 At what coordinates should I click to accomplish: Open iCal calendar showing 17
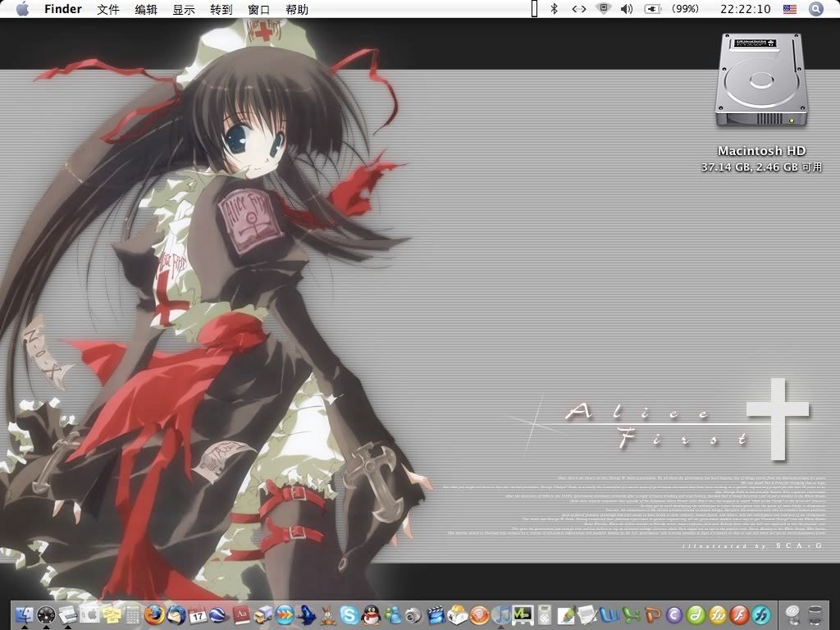click(198, 615)
